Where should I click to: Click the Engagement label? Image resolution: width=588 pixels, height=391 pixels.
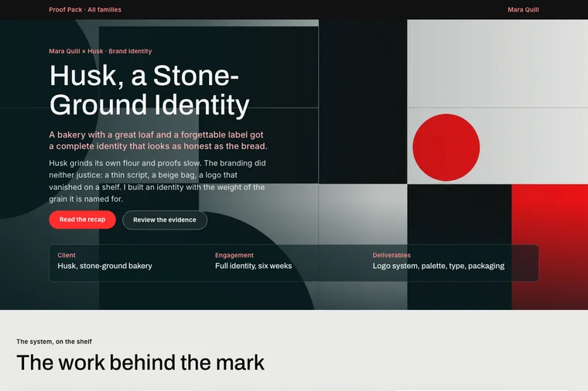pyautogui.click(x=234, y=255)
